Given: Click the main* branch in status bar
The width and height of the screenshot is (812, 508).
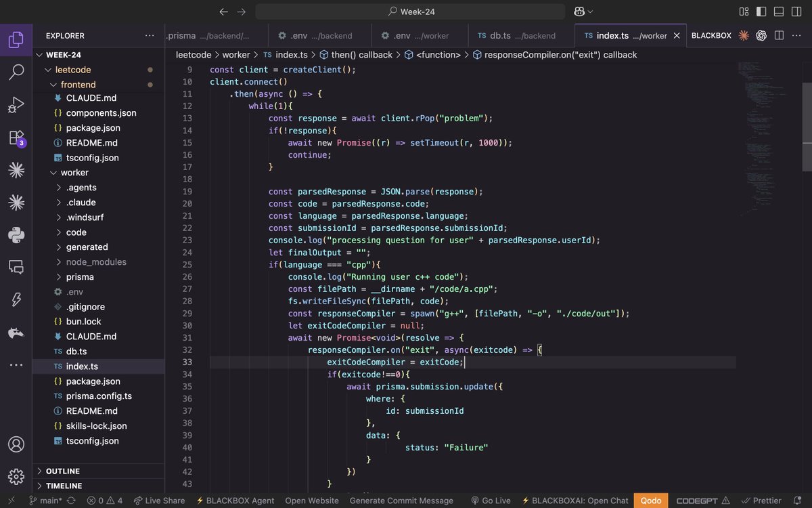Looking at the screenshot, I should pos(45,501).
